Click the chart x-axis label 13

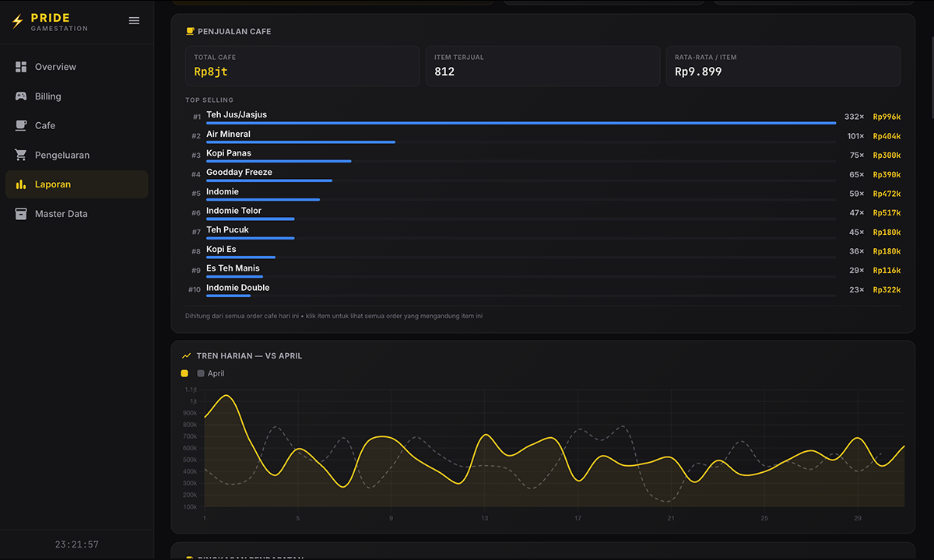pyautogui.click(x=484, y=518)
